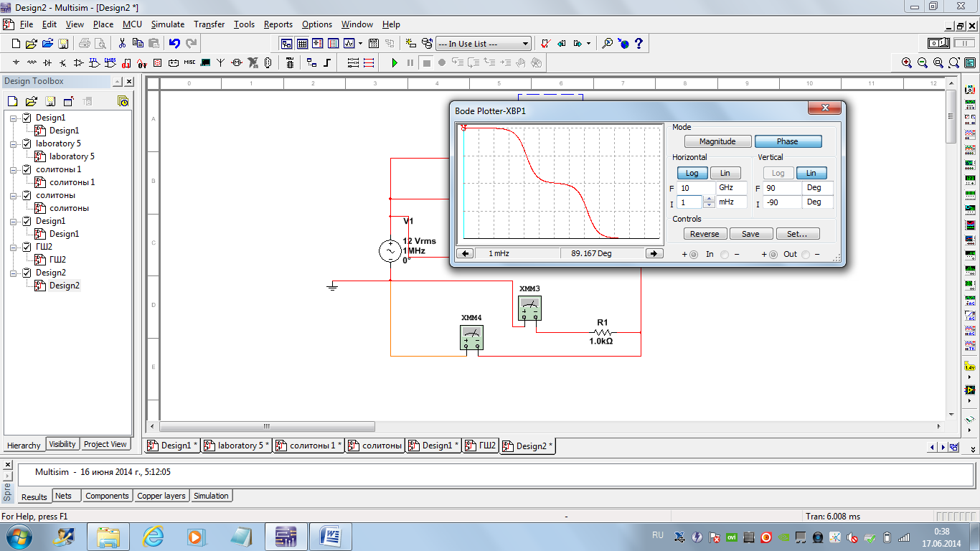
Task: Click the green Run simulation button
Action: pos(395,63)
